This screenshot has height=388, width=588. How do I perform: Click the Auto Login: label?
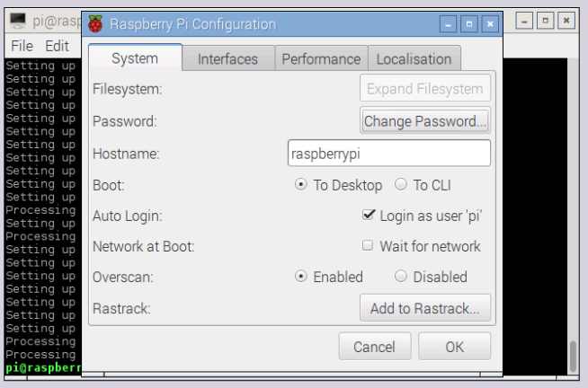128,216
